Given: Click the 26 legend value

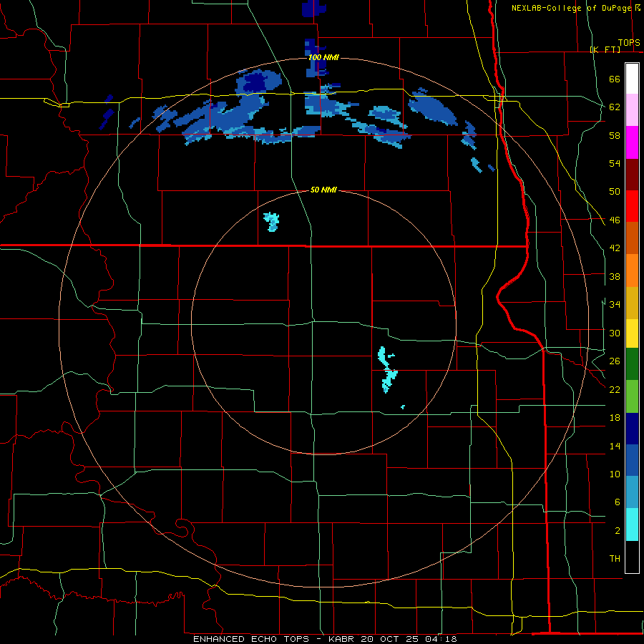Looking at the screenshot, I should 615,361.
